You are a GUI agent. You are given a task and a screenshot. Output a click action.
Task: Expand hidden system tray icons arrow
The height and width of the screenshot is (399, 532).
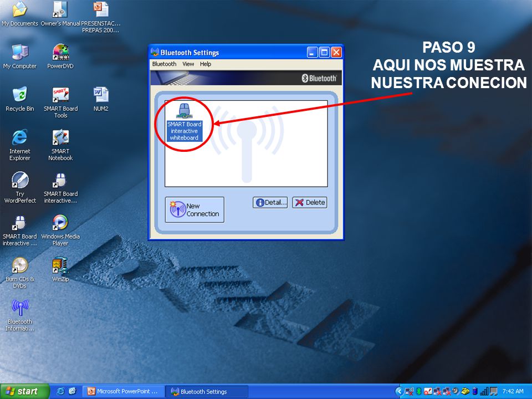(400, 391)
